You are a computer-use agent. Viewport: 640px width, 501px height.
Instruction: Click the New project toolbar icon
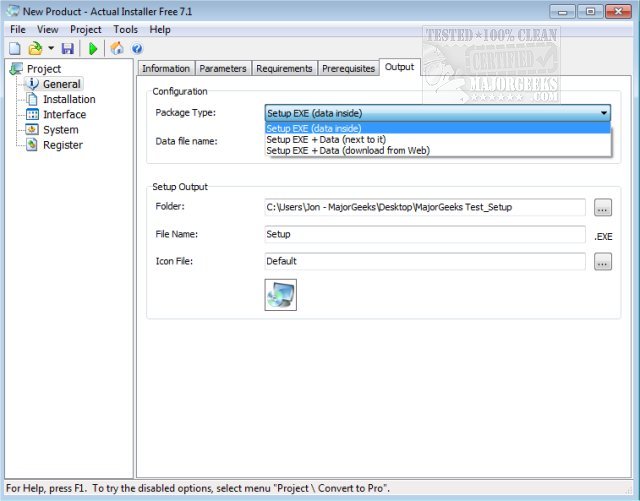(15, 49)
